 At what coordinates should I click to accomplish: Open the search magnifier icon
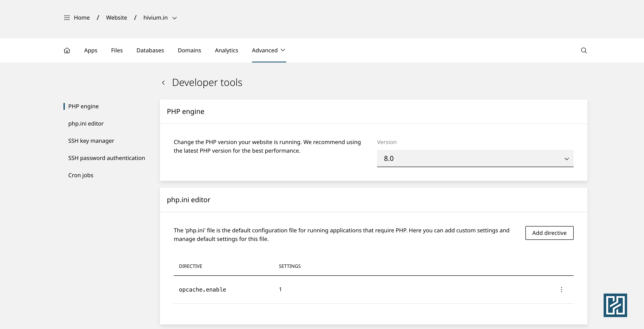pos(584,51)
